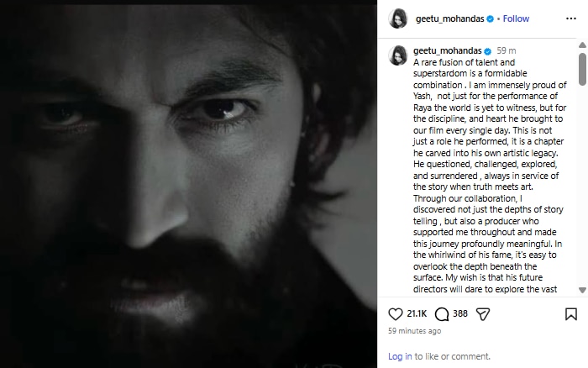Click the caption scrollbar thumb
This screenshot has width=588, height=368.
tap(582, 67)
